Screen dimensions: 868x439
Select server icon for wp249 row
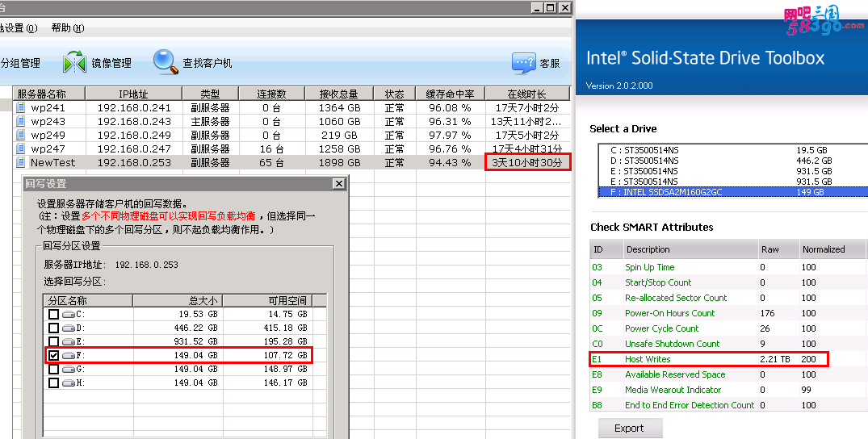click(x=21, y=135)
